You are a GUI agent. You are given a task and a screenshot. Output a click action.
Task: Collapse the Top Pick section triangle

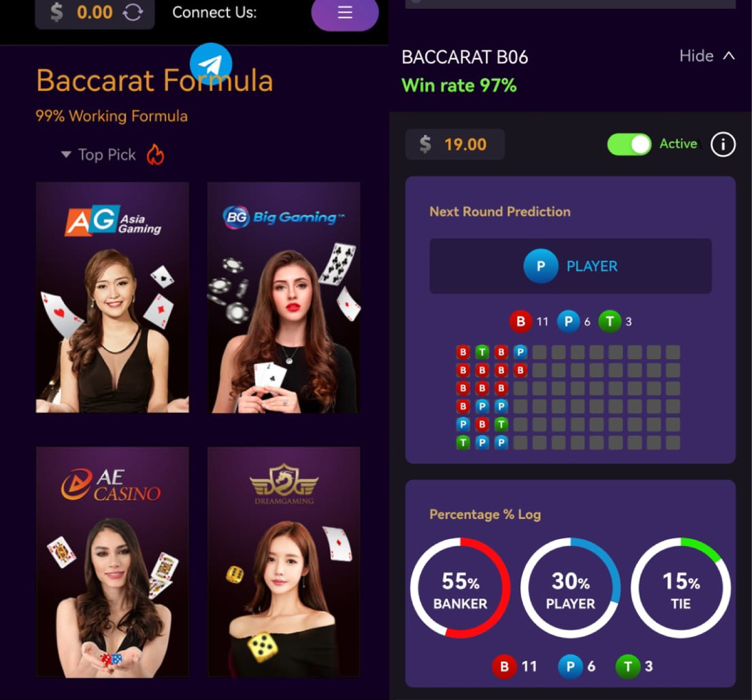(x=66, y=154)
